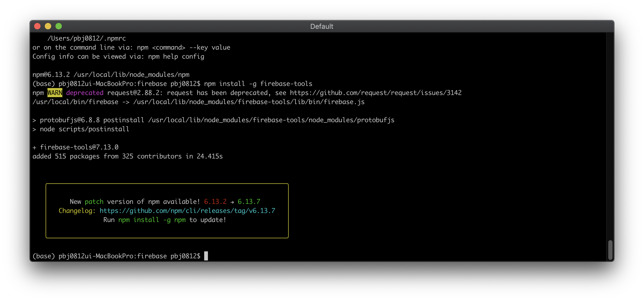Click the terminal scrollbar thumb
The height and width of the screenshot is (301, 644).
(x=610, y=250)
